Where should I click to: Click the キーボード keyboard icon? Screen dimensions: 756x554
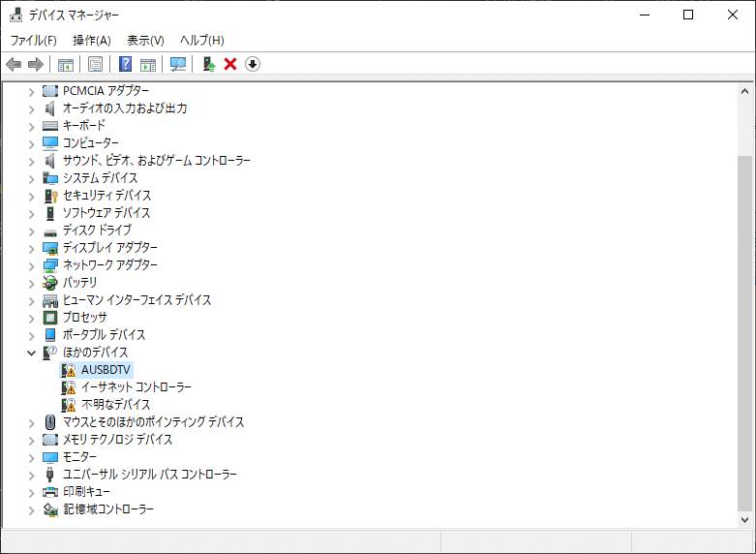tap(50, 126)
